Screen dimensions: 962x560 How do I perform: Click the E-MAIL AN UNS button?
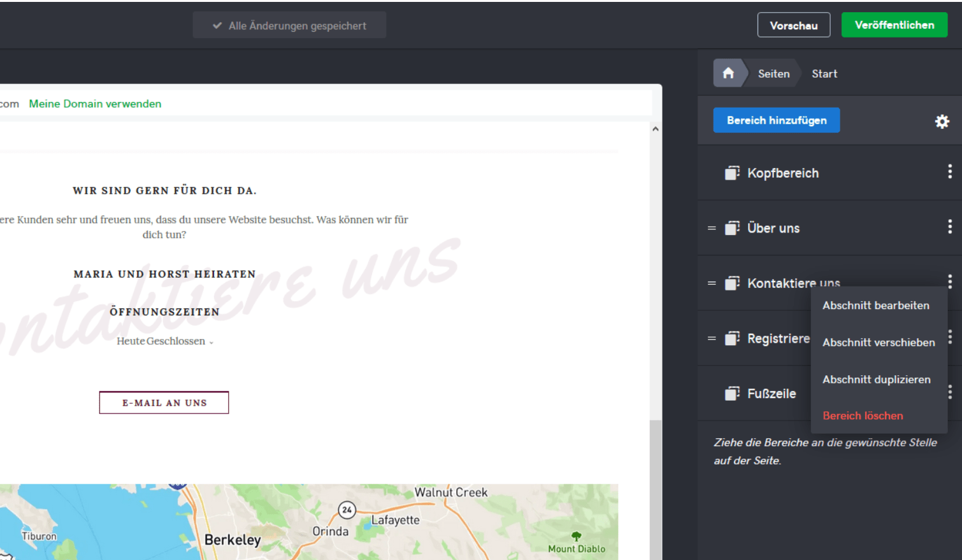point(164,403)
